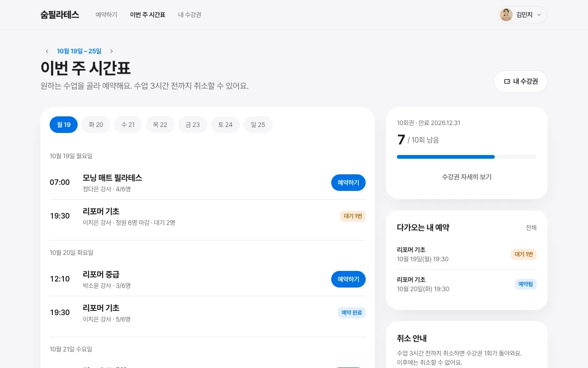Viewport: 588px width, 368px height.
Task: Select the 월 19 day tab
Action: click(63, 125)
